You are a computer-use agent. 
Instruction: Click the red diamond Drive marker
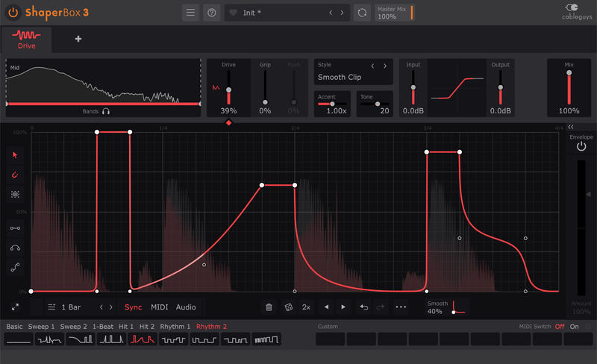coord(228,122)
